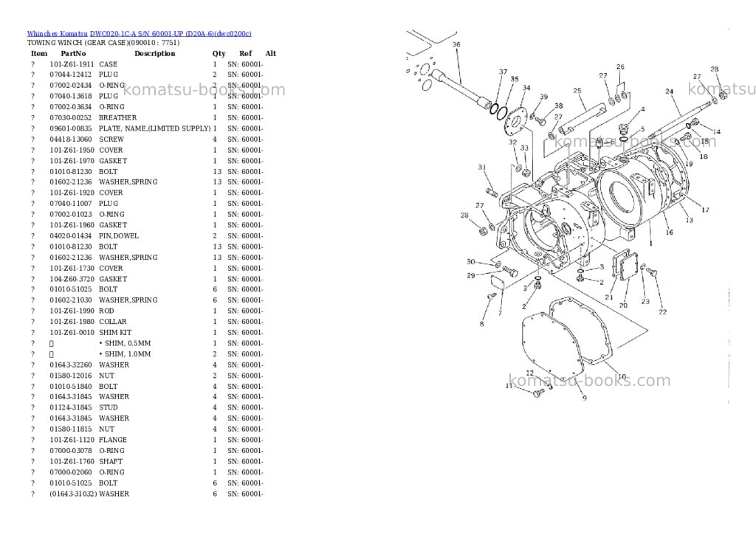Select part number 07040-13618
This screenshot has height=535, width=756.
coord(70,96)
